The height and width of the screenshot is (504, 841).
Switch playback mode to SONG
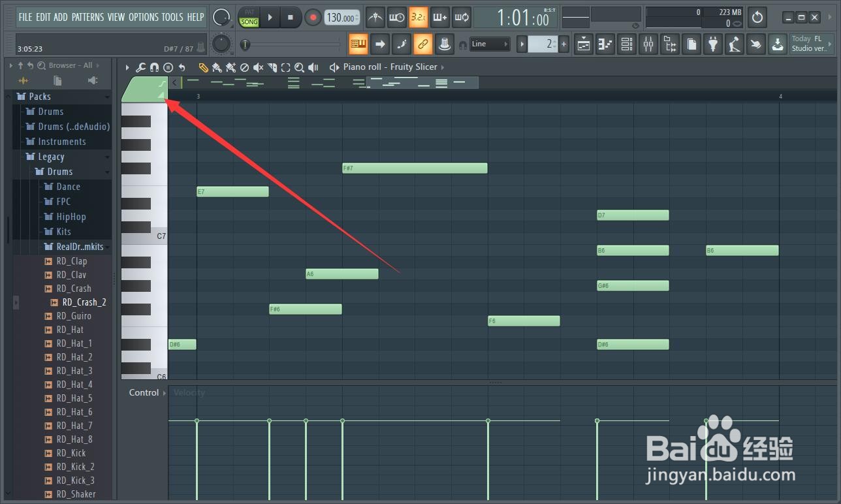pyautogui.click(x=249, y=21)
